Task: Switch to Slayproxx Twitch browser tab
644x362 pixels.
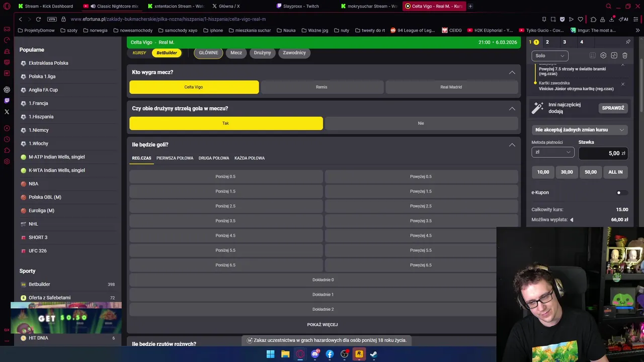Action: (x=301, y=6)
